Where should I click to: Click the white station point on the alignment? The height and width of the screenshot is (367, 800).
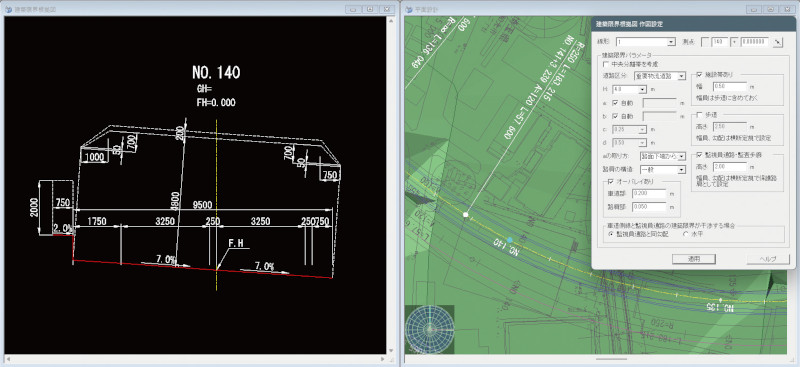[465, 215]
